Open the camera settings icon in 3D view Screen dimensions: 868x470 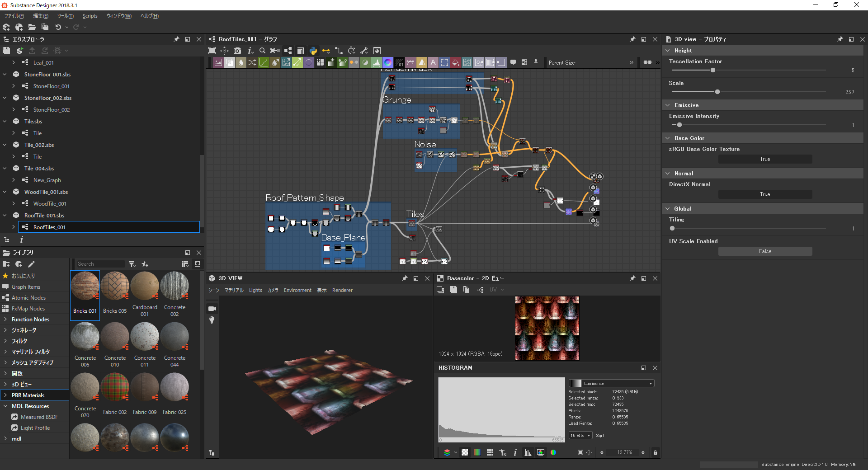click(x=212, y=309)
